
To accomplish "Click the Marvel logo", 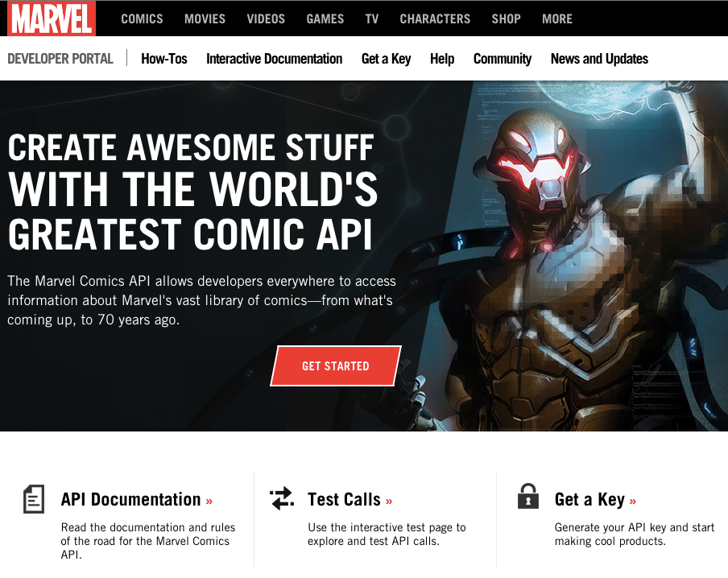I will [52, 19].
